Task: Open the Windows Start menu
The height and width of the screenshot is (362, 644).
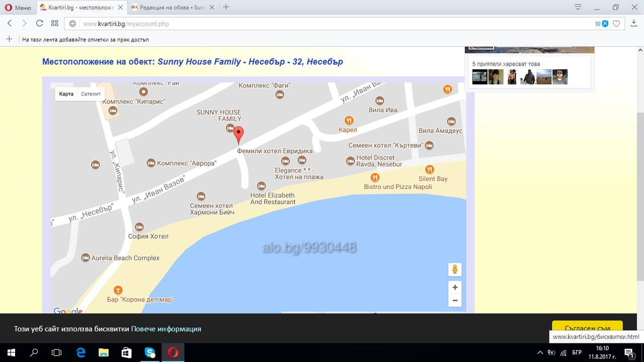Action: [x=11, y=352]
